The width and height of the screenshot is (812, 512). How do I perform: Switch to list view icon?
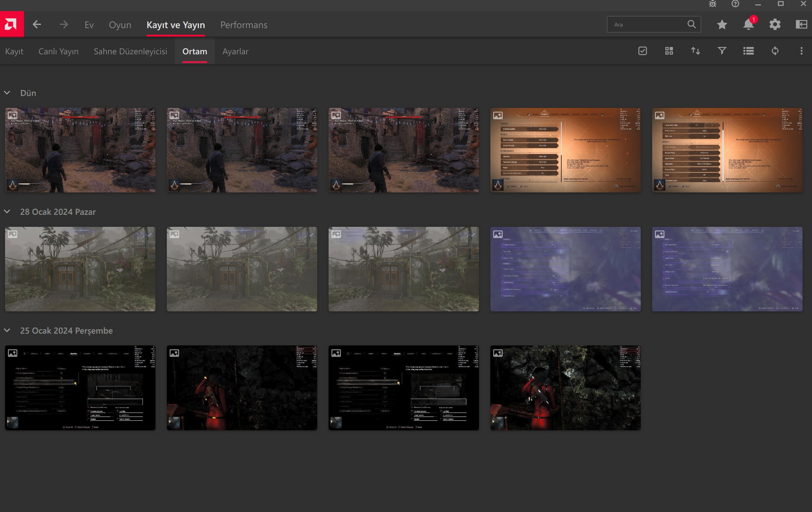click(x=749, y=51)
